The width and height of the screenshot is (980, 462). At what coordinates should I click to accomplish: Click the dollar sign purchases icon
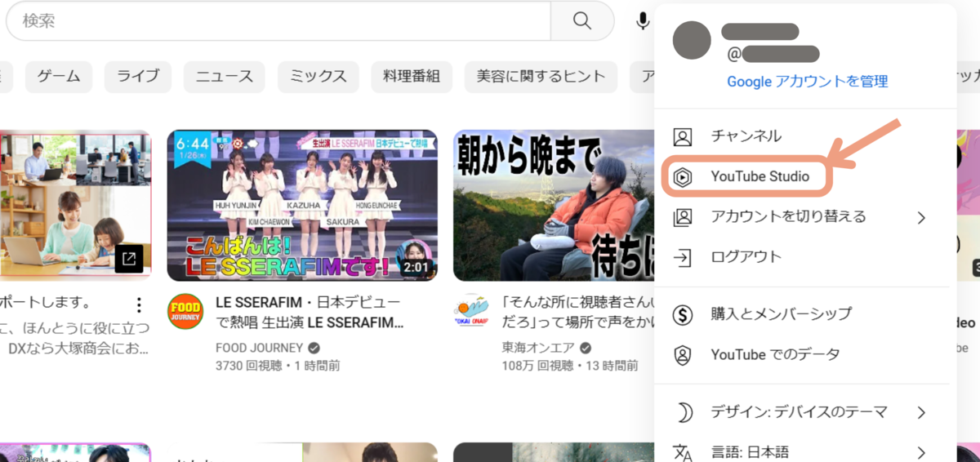682,314
